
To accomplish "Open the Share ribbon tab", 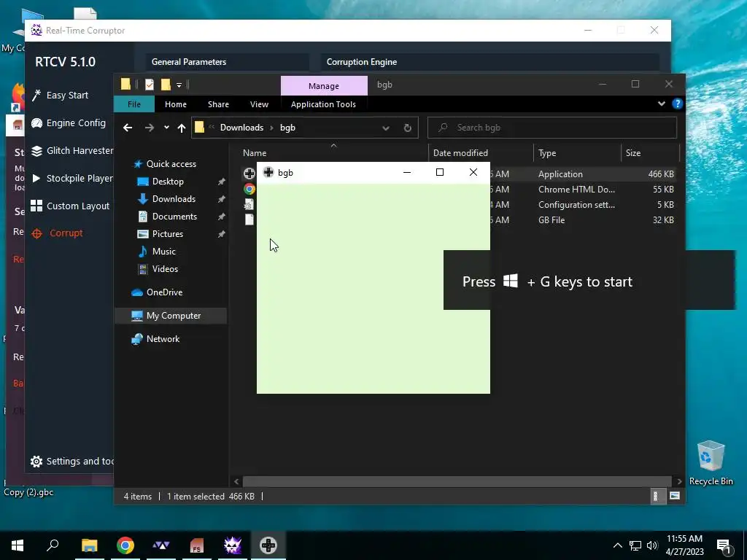I will coord(218,104).
